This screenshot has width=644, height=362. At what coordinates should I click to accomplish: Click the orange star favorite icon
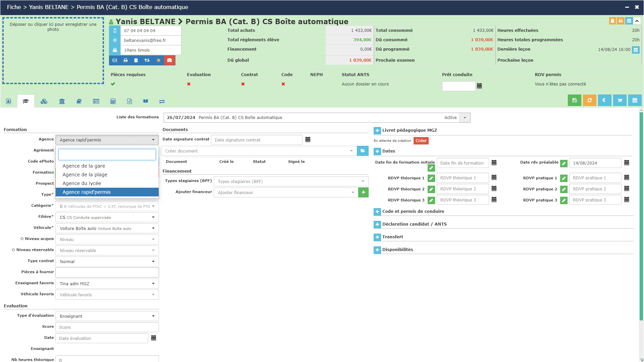coord(158,60)
